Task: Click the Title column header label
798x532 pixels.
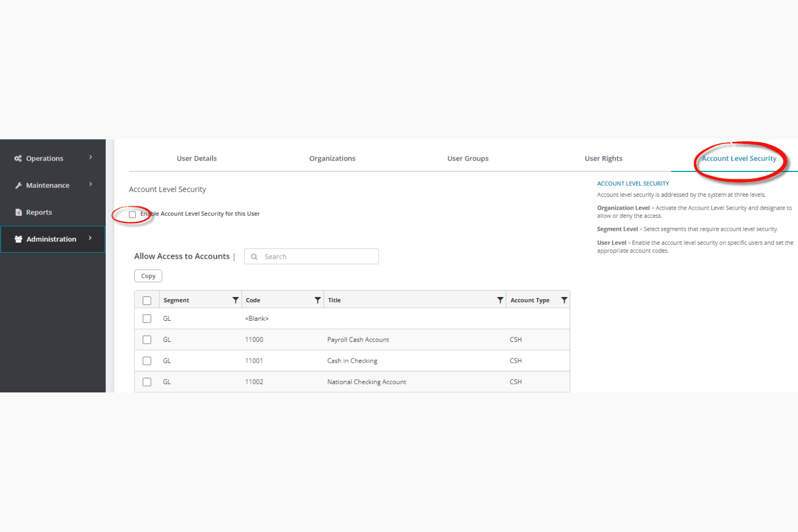Action: 334,300
